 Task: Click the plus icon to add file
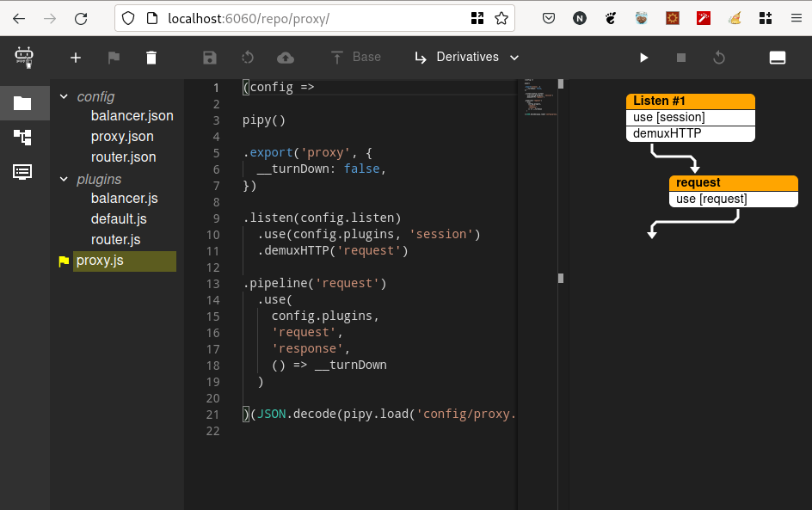point(76,58)
